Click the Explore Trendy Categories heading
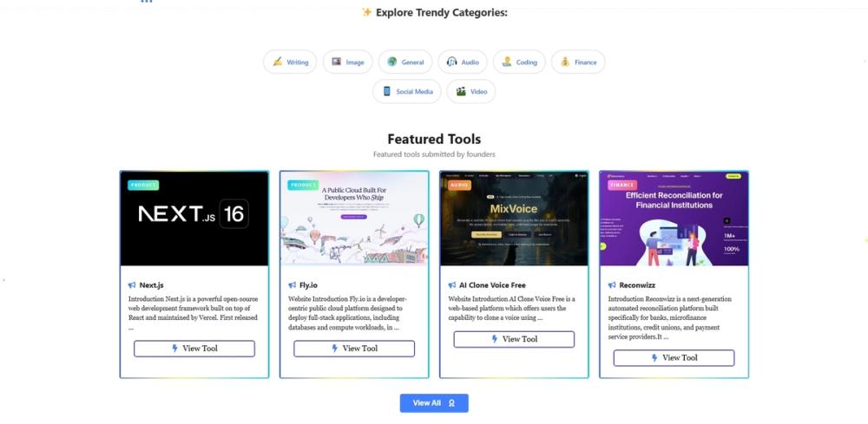 click(435, 12)
